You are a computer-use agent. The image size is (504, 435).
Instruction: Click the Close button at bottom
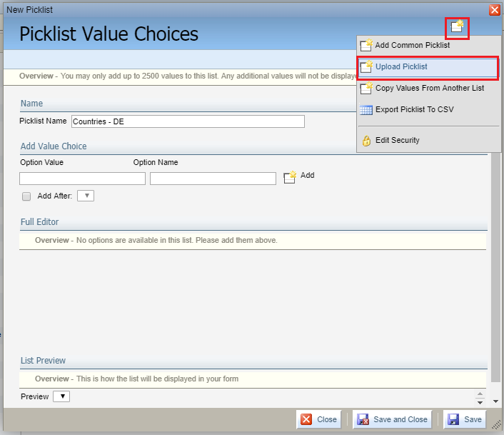click(319, 419)
